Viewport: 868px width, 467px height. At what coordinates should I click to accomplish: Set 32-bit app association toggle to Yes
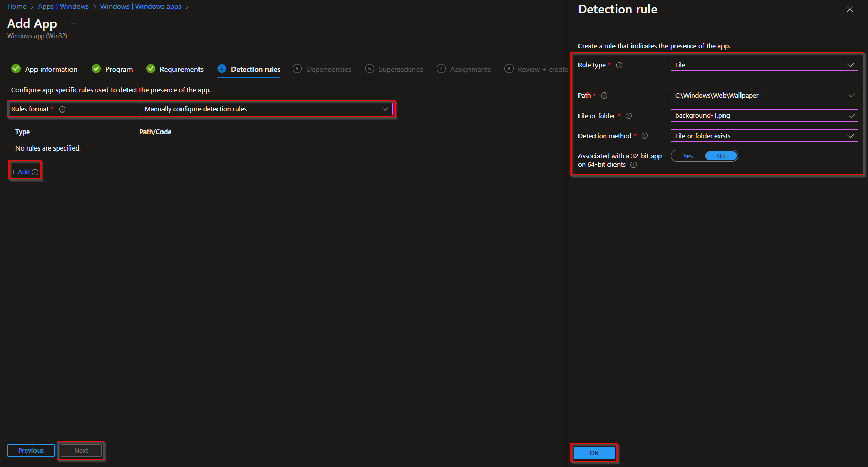click(x=688, y=156)
